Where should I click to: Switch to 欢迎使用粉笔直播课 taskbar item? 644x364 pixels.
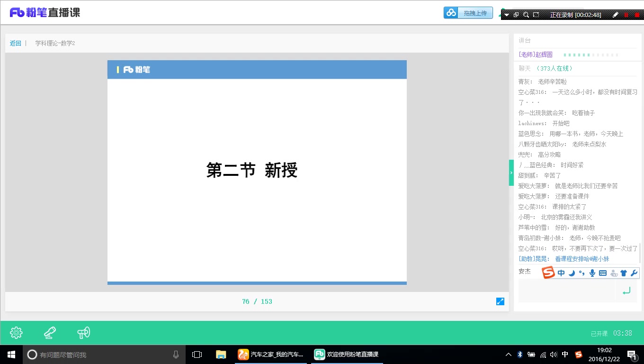(x=348, y=355)
